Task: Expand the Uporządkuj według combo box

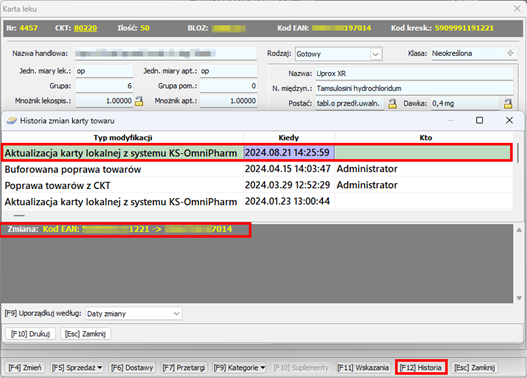Action: click(176, 313)
